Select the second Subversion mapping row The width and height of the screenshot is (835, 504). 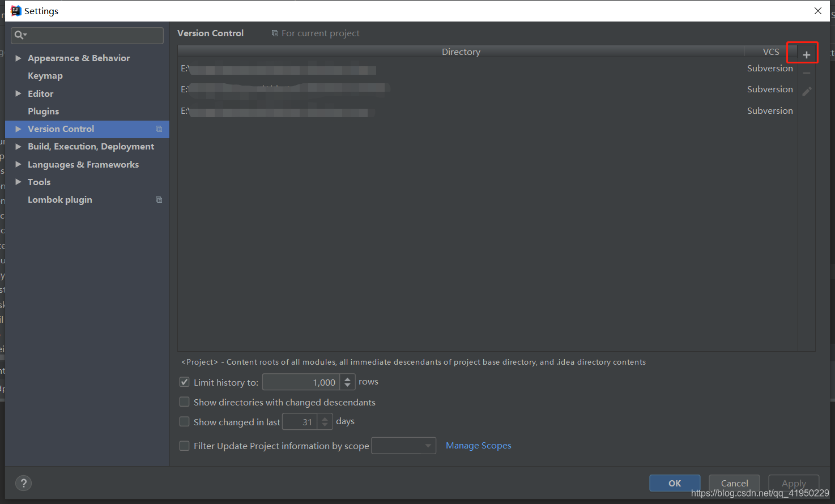pos(488,89)
